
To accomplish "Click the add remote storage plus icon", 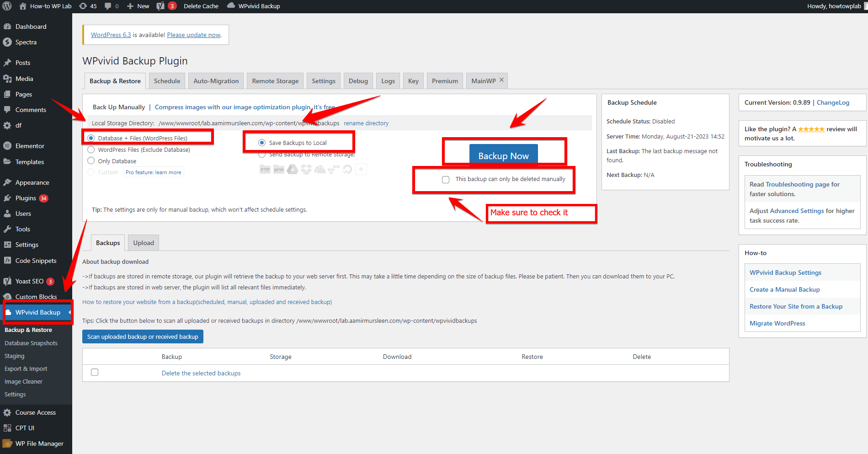I will 361,170.
